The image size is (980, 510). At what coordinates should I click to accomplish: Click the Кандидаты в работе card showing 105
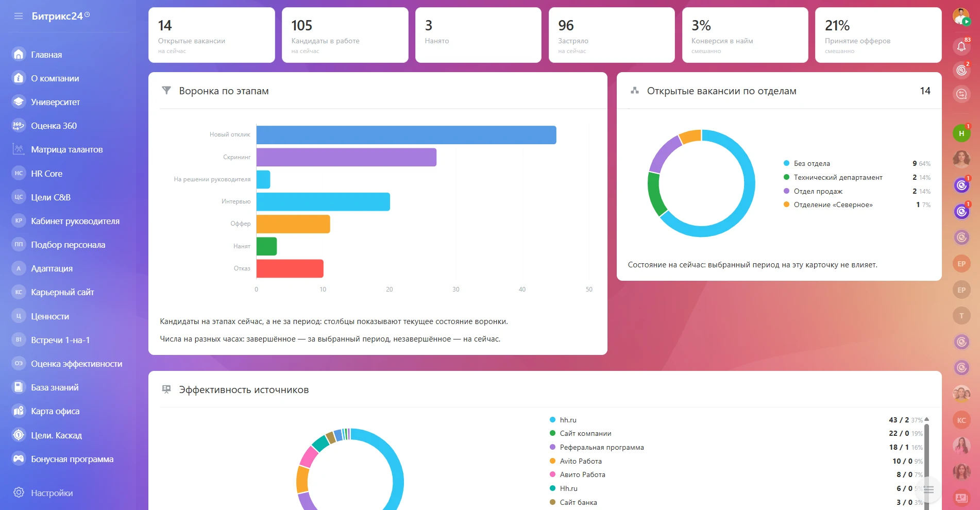point(345,35)
